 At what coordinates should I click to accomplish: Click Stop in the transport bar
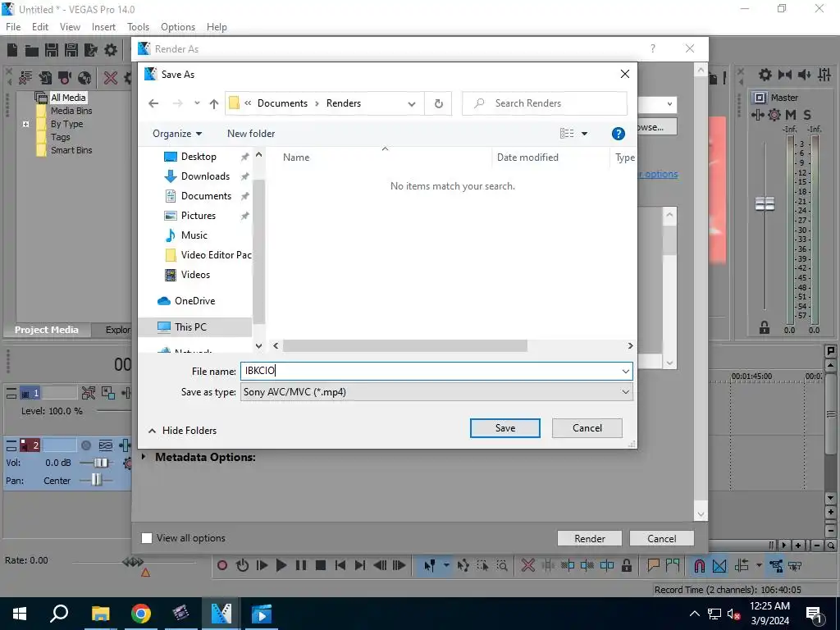(x=321, y=565)
